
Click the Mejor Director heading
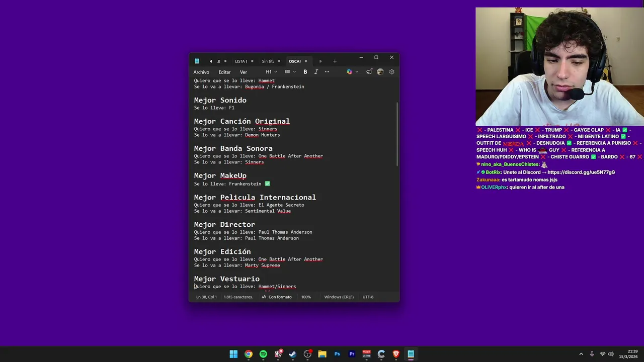coord(224,224)
